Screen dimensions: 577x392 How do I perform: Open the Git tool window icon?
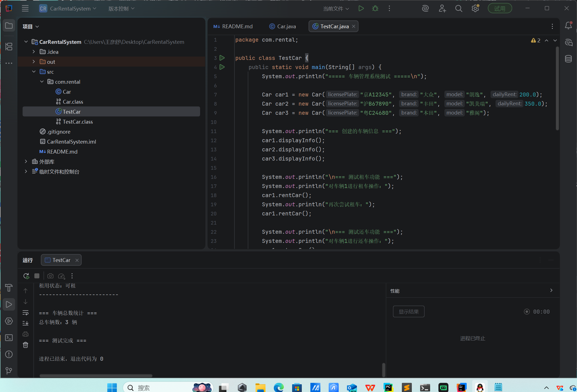9,371
